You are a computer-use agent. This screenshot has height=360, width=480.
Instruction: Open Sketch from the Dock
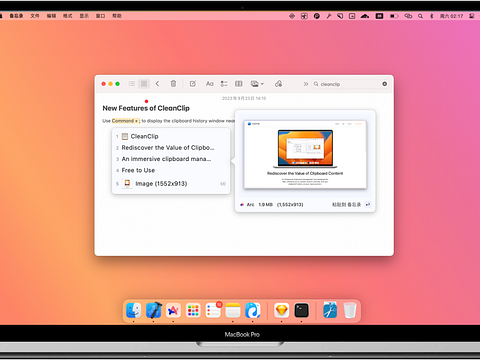point(282,311)
